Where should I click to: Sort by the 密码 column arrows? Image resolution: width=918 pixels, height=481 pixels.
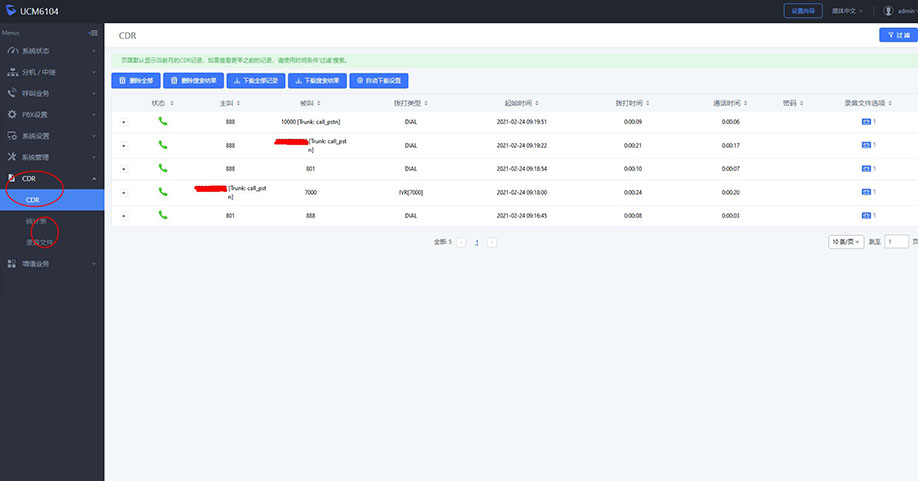tap(801, 103)
